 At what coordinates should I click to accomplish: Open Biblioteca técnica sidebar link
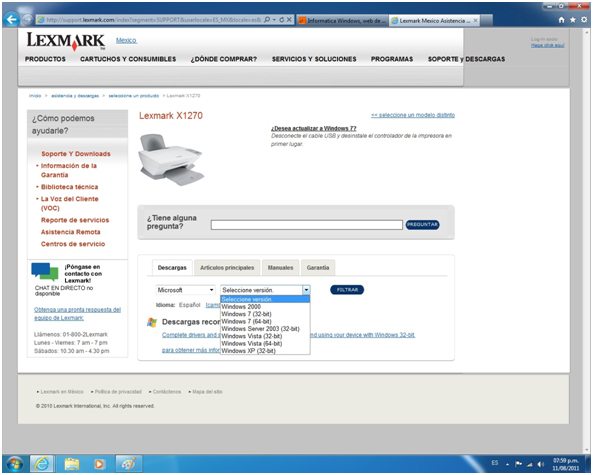tap(69, 187)
